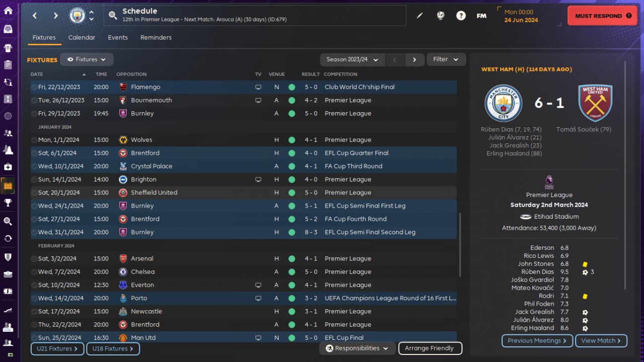
Task: Expand the Filter dropdown
Action: tap(446, 59)
